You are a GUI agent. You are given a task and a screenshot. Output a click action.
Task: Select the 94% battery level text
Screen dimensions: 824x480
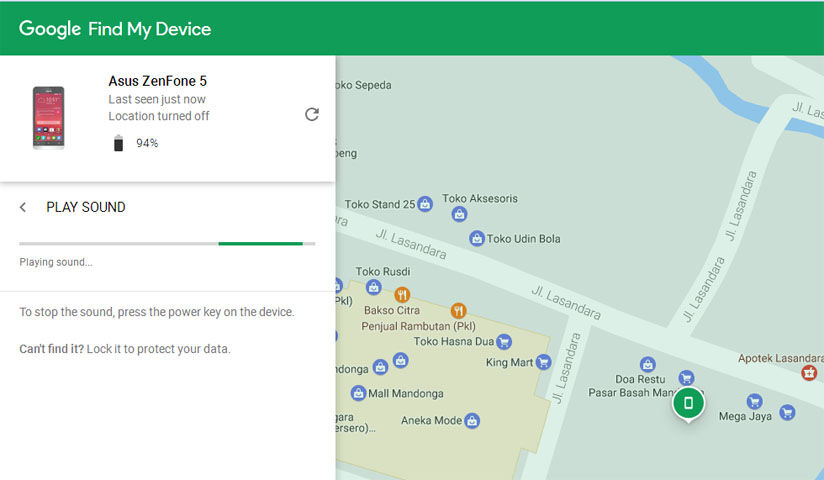coord(147,143)
